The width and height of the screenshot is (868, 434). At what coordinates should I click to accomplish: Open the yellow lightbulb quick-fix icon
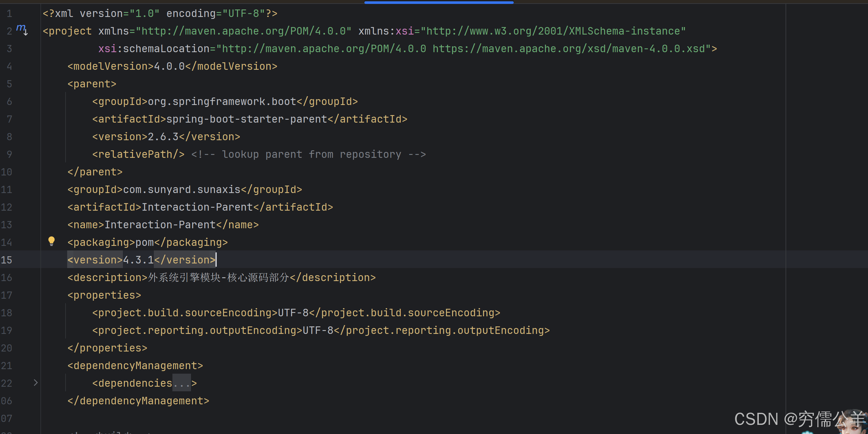pos(51,241)
